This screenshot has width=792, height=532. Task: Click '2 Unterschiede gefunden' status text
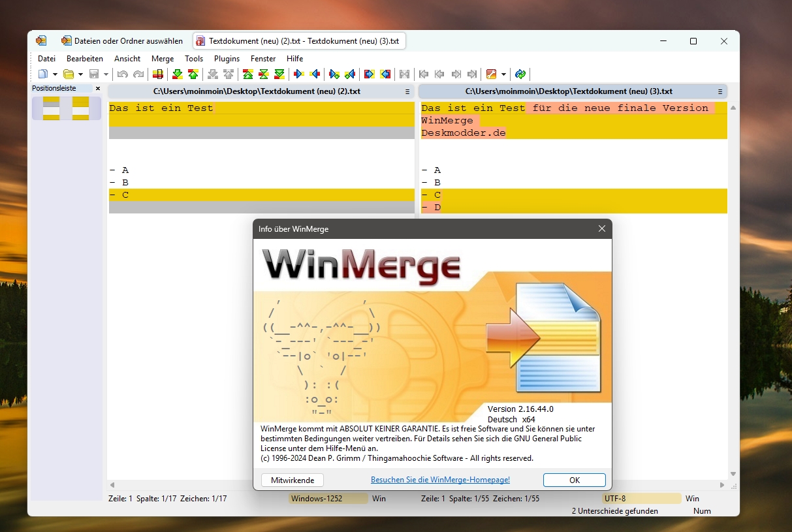615,511
